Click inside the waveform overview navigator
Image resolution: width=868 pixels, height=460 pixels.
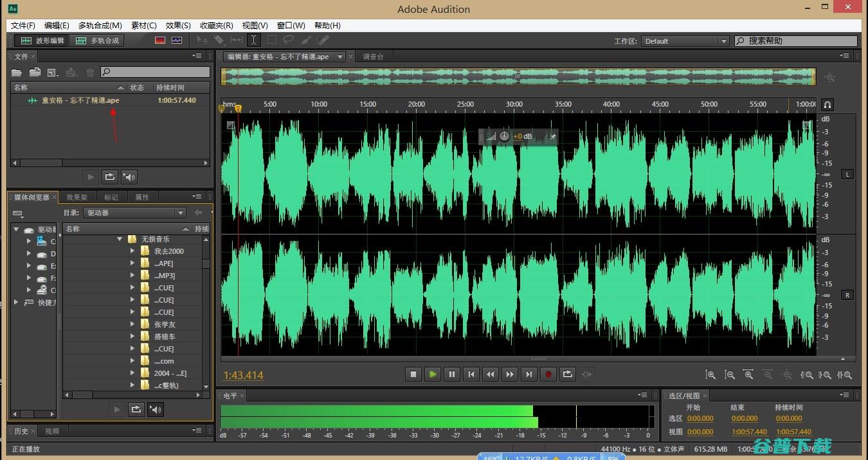(x=518, y=77)
